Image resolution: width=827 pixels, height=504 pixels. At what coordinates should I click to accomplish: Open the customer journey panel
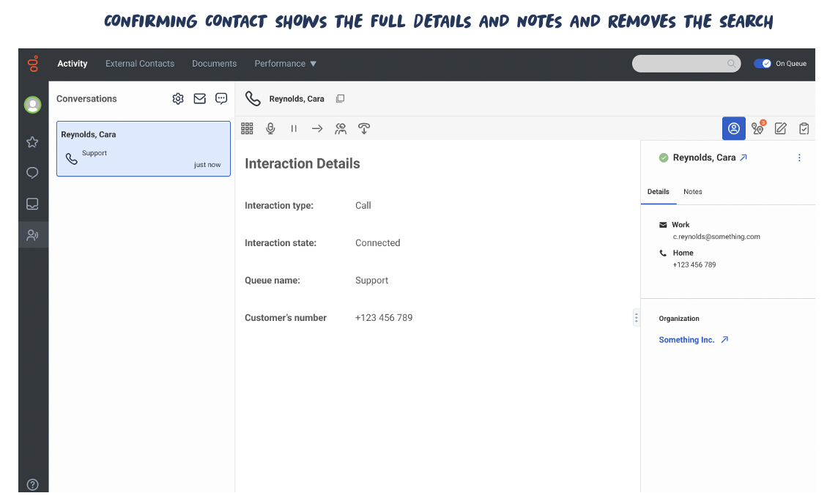(757, 128)
